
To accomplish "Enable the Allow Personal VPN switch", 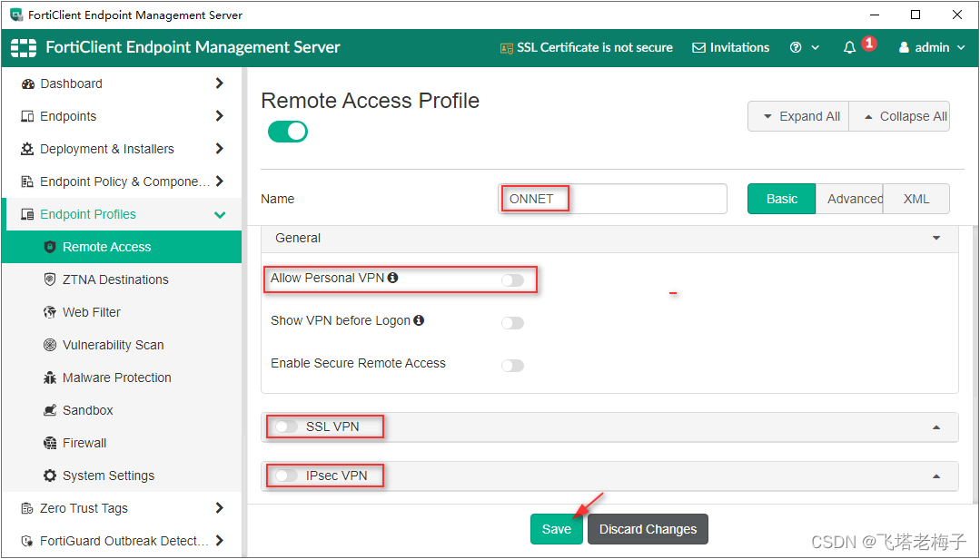I will [512, 280].
